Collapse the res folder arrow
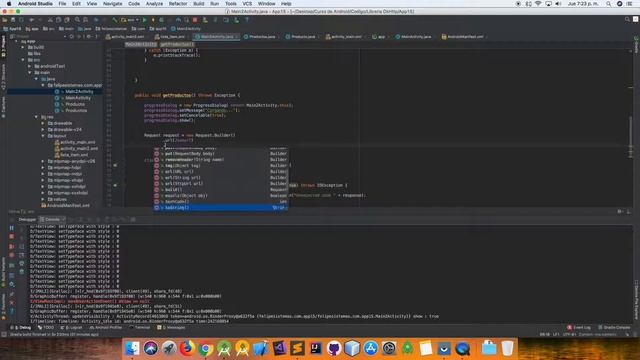The image size is (640, 360). (x=36, y=117)
